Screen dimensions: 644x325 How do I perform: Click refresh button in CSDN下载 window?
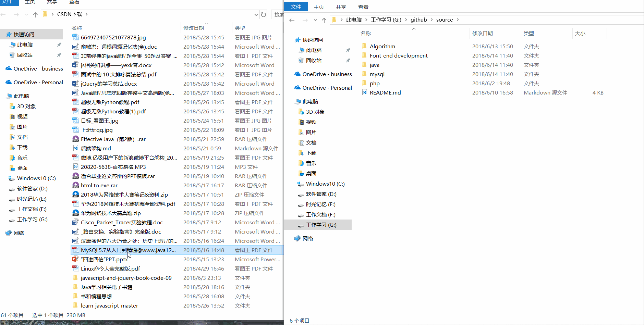point(264,14)
